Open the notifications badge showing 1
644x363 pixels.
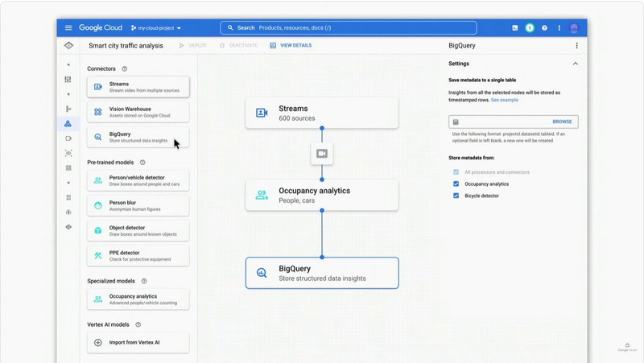pos(530,28)
